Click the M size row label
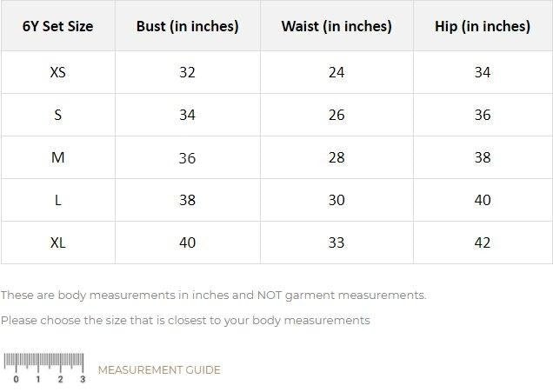 click(57, 157)
